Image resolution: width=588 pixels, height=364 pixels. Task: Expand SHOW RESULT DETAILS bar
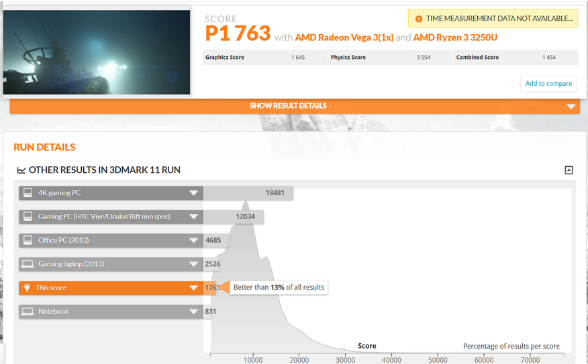295,106
